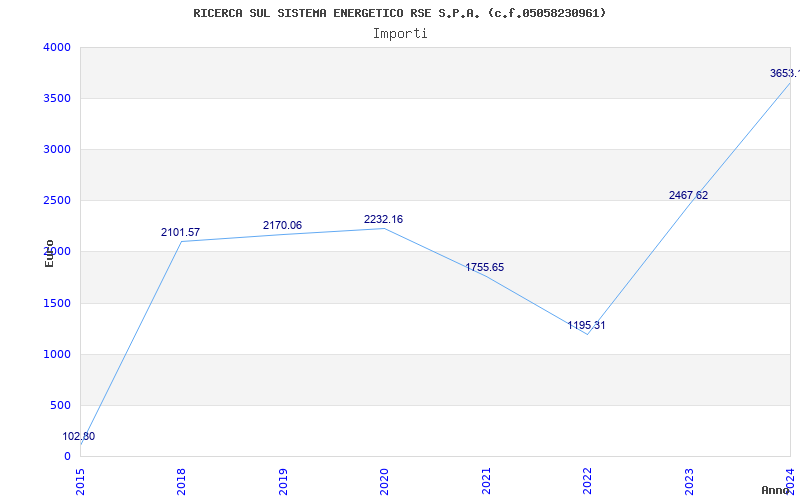Select the 2232.16 data label

tap(383, 219)
